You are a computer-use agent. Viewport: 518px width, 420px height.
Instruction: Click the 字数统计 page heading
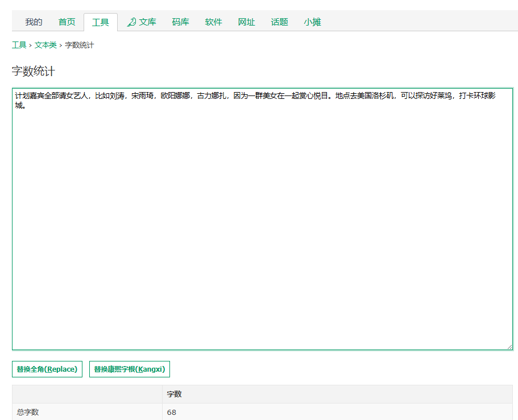tap(34, 71)
